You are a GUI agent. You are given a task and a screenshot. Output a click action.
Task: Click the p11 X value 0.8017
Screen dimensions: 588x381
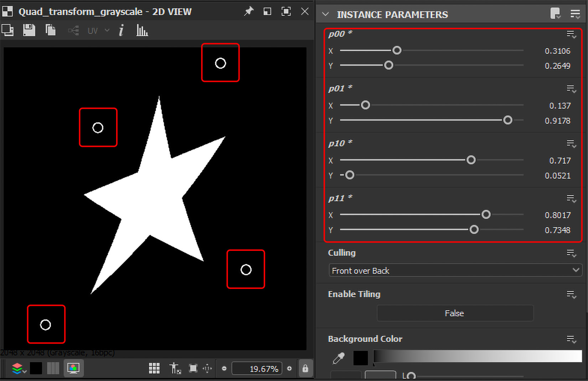pos(557,215)
